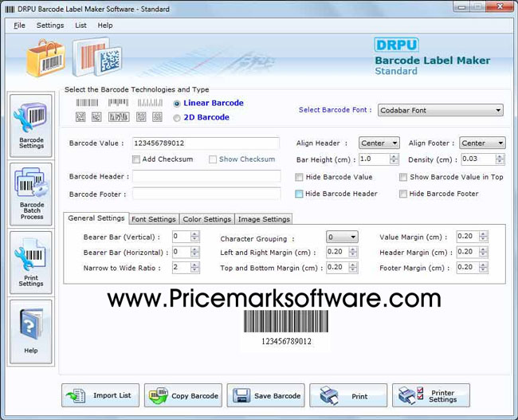Click the first 2D barcode sample icon
518x420 pixels.
pyautogui.click(x=80, y=116)
